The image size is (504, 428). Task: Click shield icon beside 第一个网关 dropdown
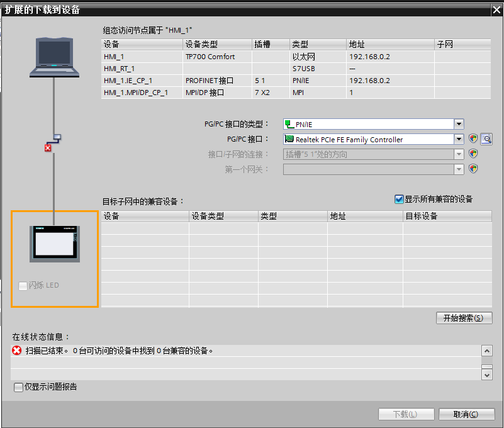point(474,169)
